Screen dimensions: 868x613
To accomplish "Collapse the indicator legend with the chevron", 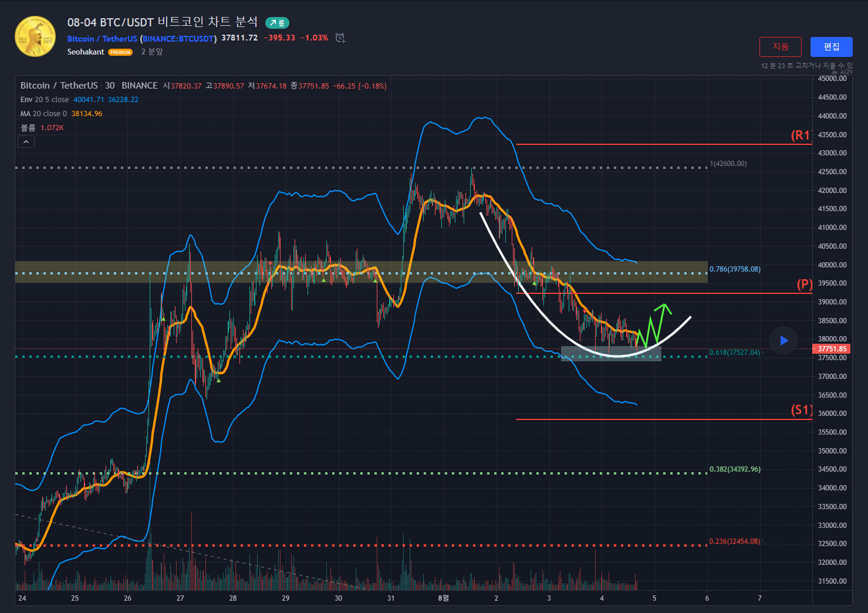I will click(x=26, y=141).
